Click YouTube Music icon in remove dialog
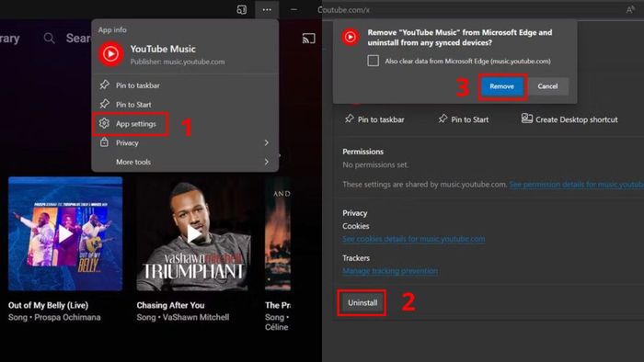 point(351,38)
